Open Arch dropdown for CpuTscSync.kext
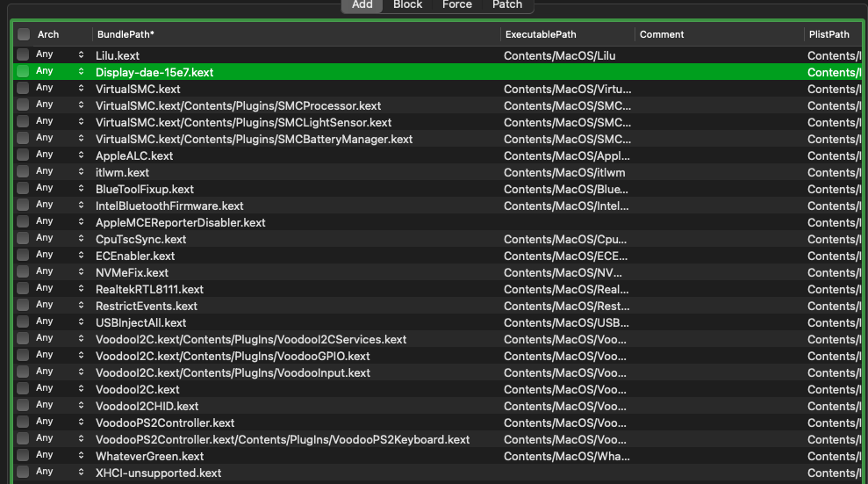This screenshot has width=868, height=484. [x=60, y=238]
